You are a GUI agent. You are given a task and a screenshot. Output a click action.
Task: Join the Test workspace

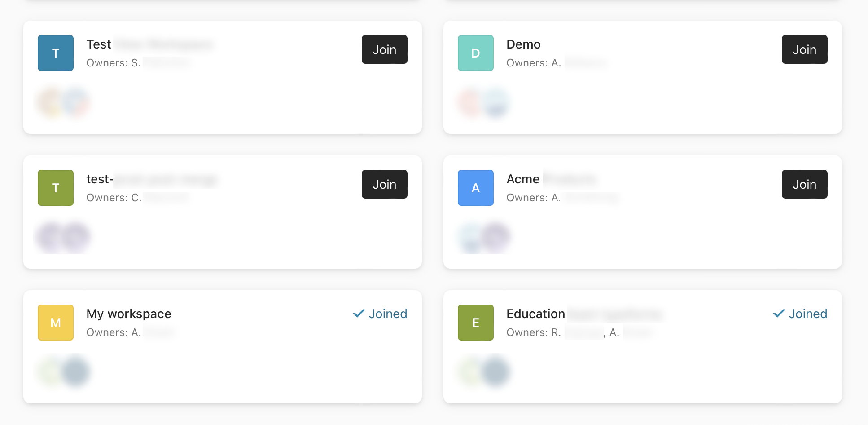pyautogui.click(x=384, y=49)
